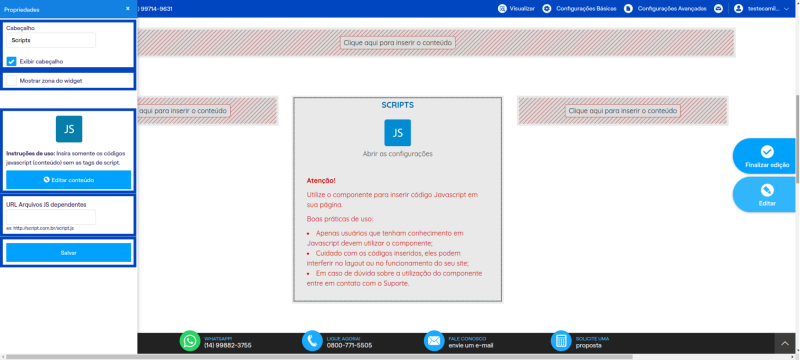Click the user account avatar icon

click(738, 9)
